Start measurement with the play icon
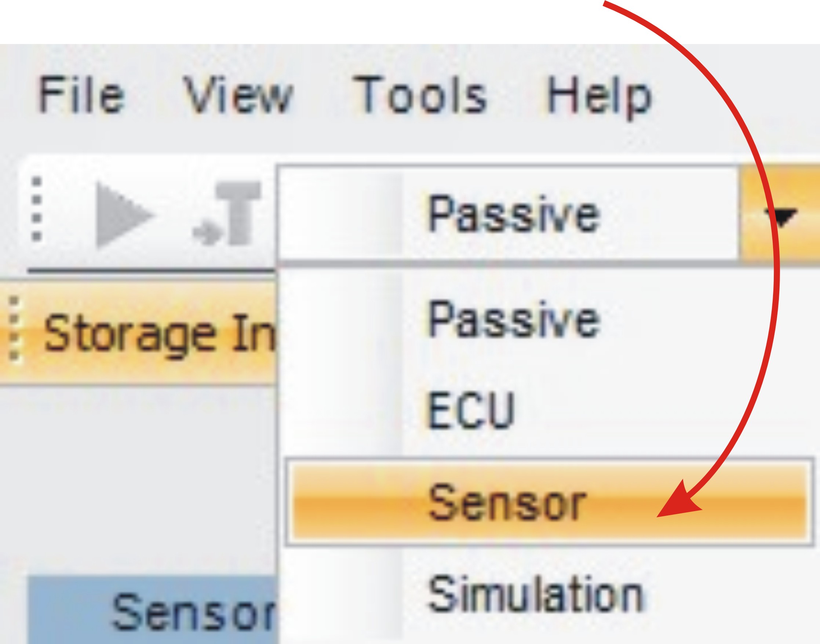This screenshot has width=820, height=644. click(123, 215)
